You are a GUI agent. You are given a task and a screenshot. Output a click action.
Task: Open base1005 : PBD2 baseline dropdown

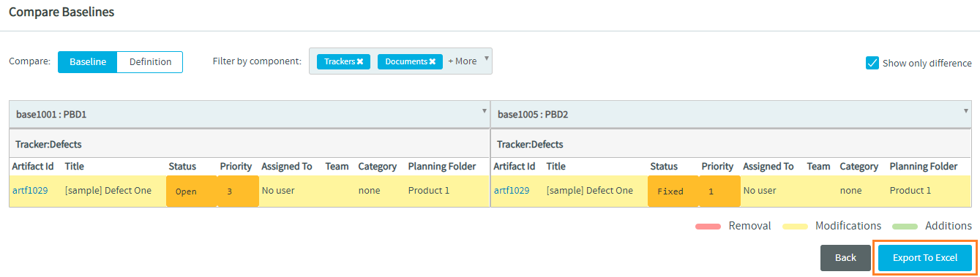coord(730,115)
